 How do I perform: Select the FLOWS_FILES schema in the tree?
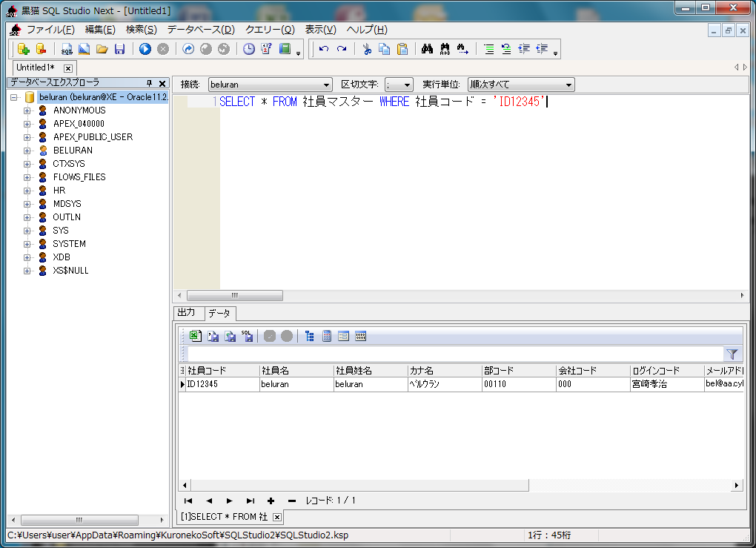[79, 177]
